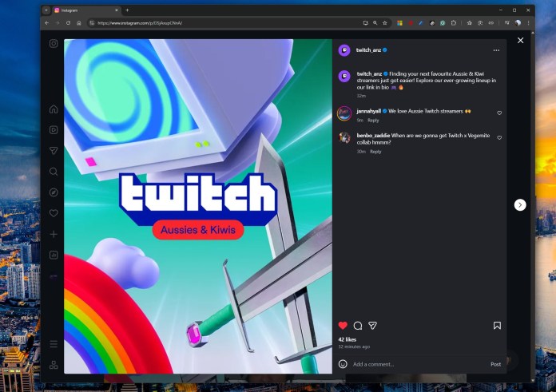Click the blue pen extension icon

click(421, 23)
